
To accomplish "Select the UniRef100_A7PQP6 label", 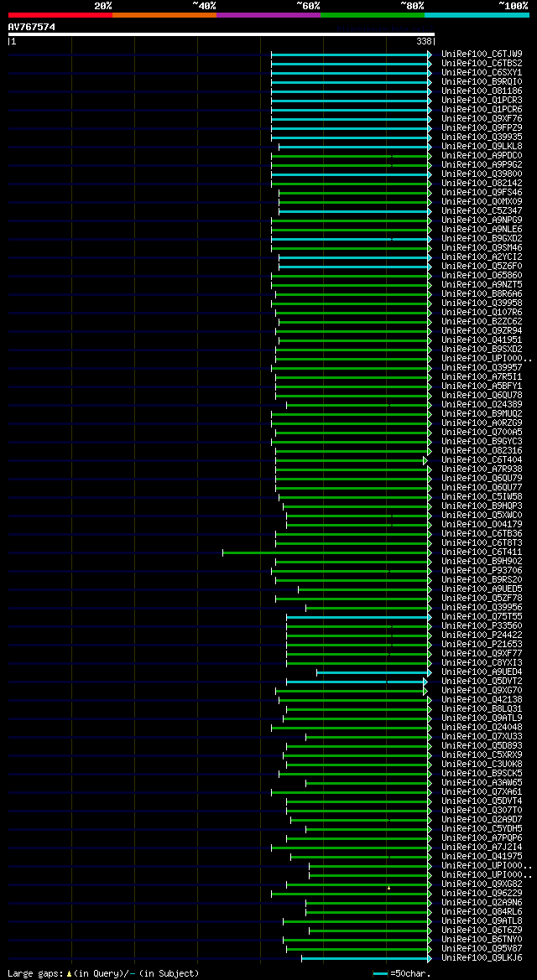I will [x=482, y=837].
